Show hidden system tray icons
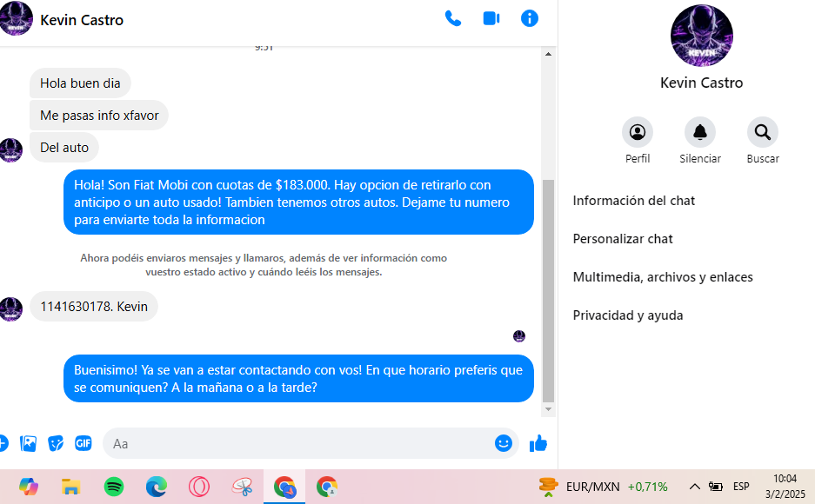 tap(694, 487)
